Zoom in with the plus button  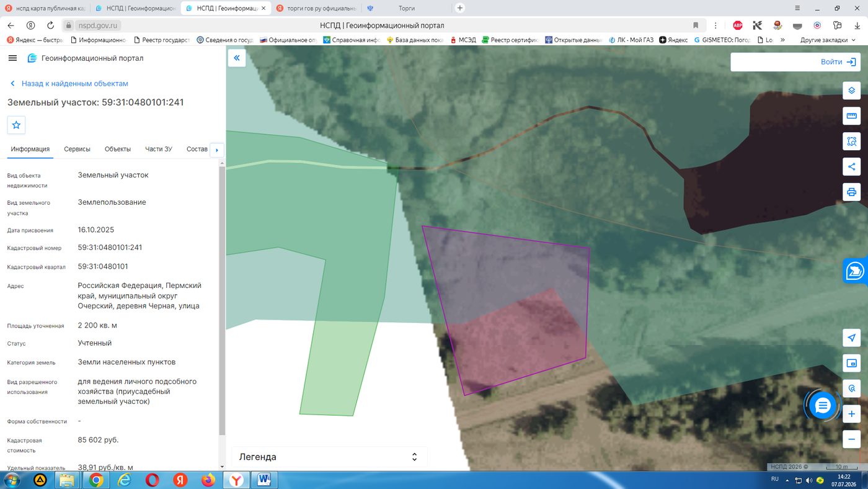pos(851,414)
